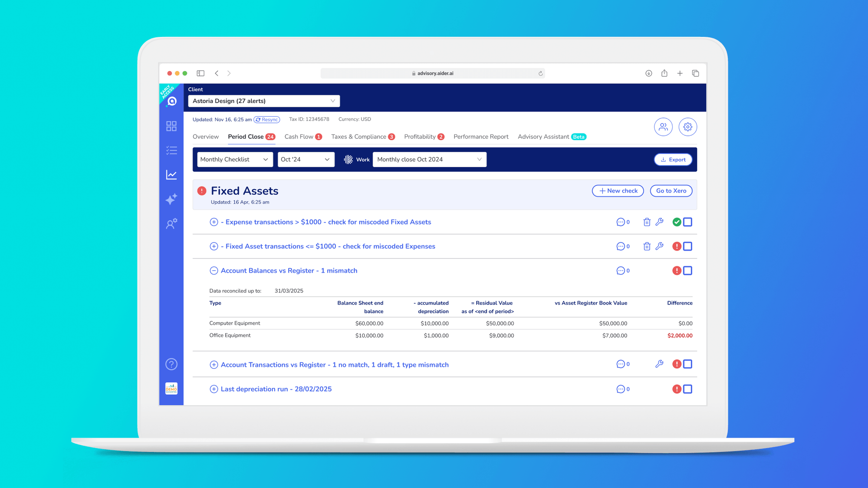The height and width of the screenshot is (488, 868).
Task: Open the line chart icon in sidebar
Action: click(x=171, y=175)
